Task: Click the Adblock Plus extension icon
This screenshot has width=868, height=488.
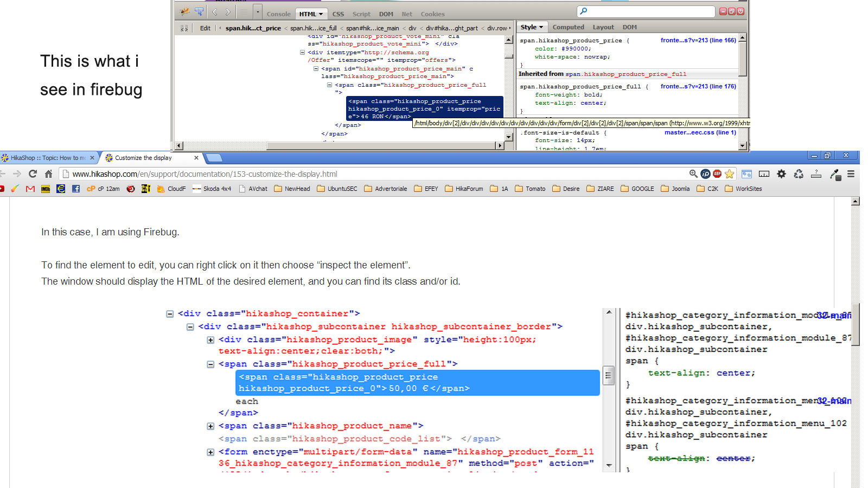Action: coord(717,174)
